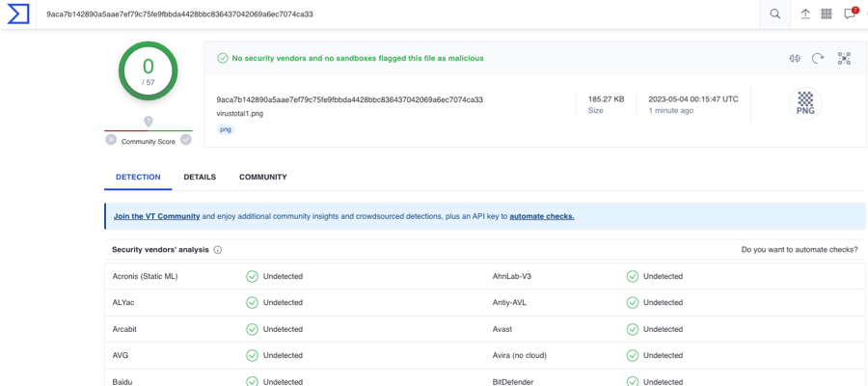Click the no security vendors flagged message
Image resolution: width=868 pixels, height=386 pixels.
(358, 58)
